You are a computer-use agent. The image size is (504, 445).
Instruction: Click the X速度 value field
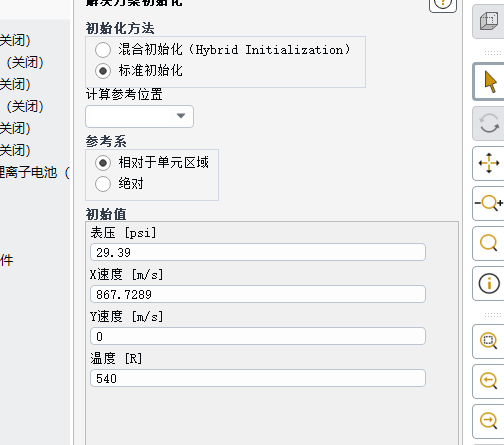pyautogui.click(x=258, y=294)
